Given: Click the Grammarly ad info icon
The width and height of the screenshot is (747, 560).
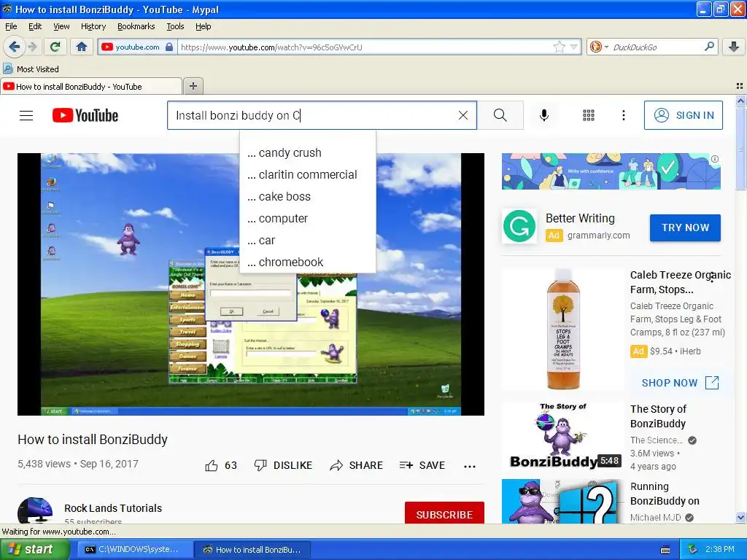Looking at the screenshot, I should click(715, 159).
